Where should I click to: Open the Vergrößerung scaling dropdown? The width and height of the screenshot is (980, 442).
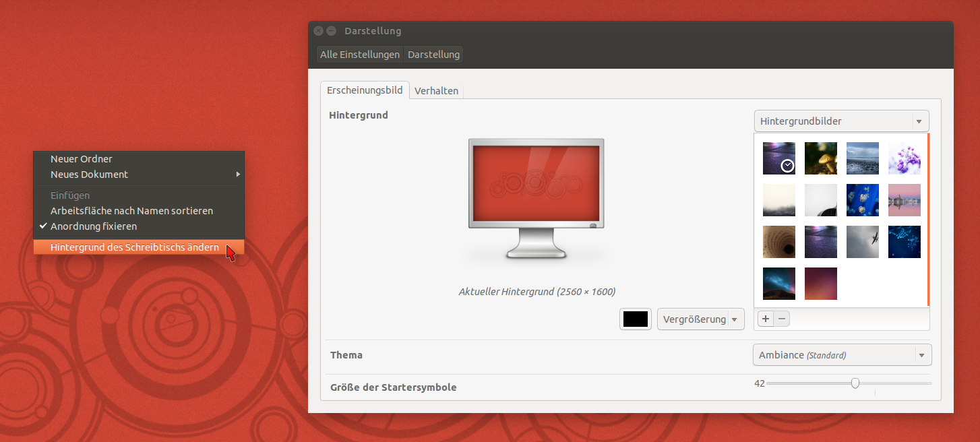[x=700, y=319]
